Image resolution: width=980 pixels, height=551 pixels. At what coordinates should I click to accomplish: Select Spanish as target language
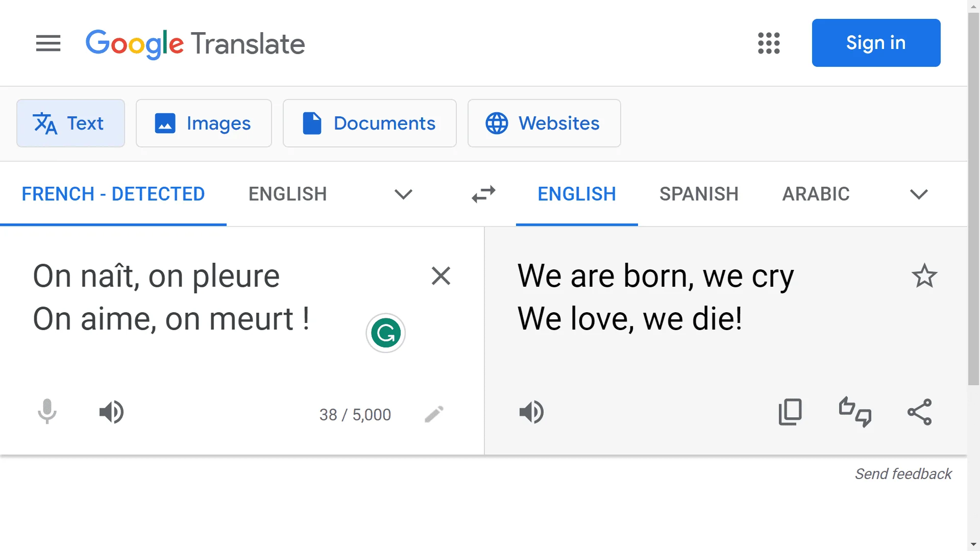tap(699, 194)
